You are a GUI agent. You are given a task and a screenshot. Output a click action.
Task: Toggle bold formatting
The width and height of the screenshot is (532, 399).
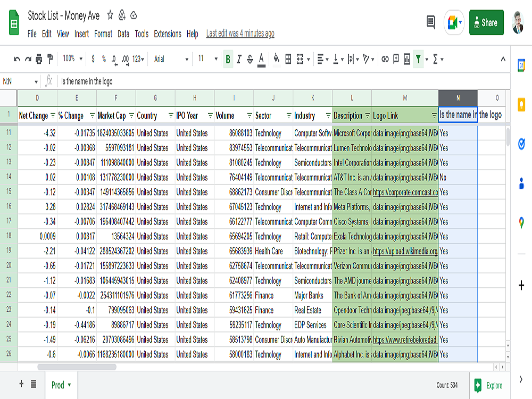tap(228, 60)
